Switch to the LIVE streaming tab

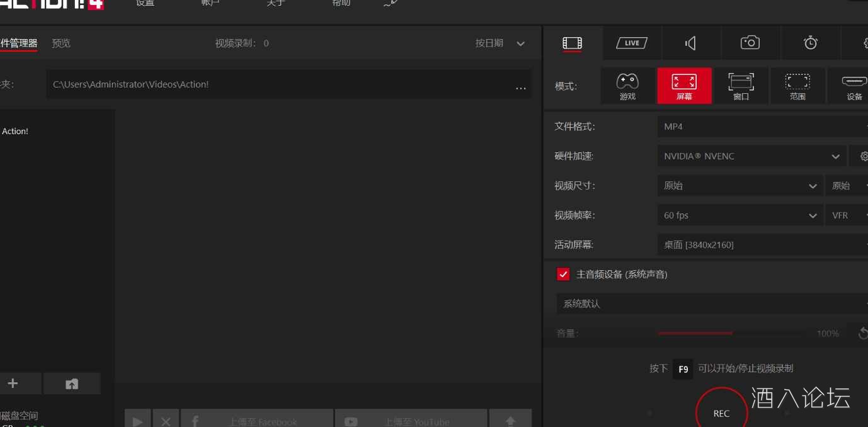coord(632,43)
